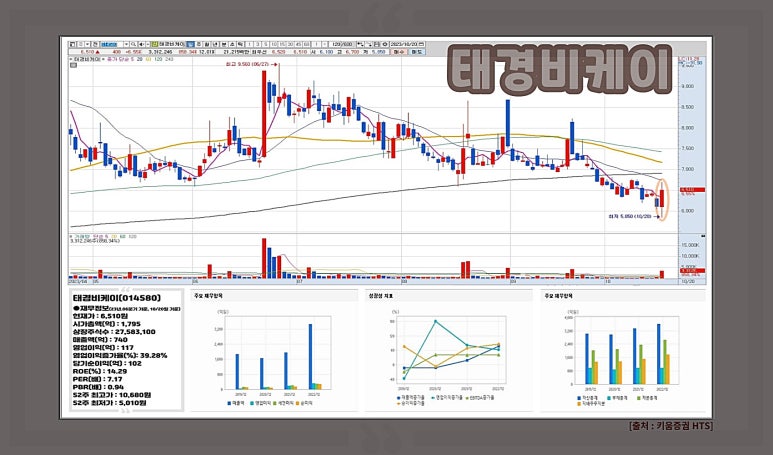Click the 시가총액(억) : 1,795 line
The width and height of the screenshot is (773, 455).
click(107, 324)
